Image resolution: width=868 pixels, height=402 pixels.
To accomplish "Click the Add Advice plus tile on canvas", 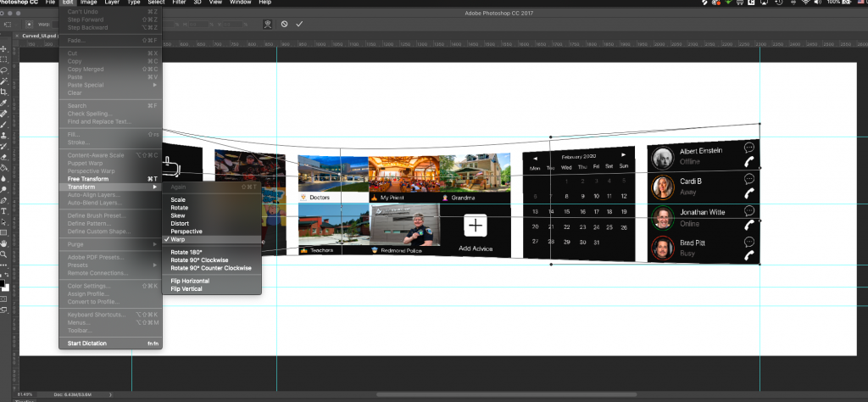I will click(x=475, y=226).
